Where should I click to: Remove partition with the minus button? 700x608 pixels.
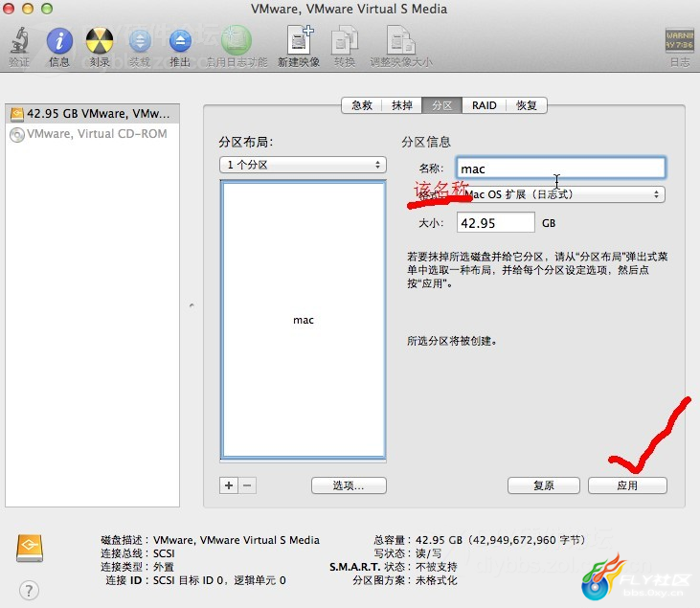[x=247, y=485]
